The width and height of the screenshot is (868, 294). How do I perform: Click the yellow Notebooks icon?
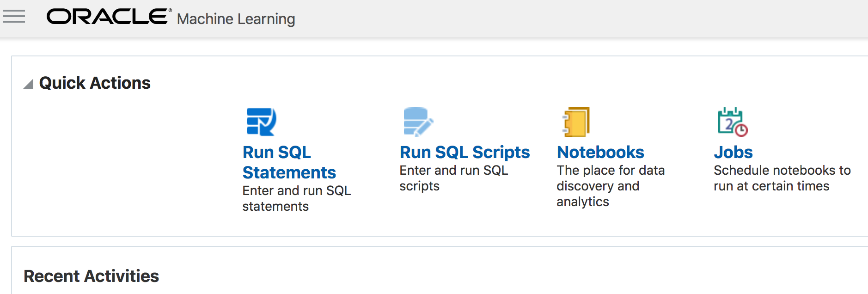pos(576,122)
